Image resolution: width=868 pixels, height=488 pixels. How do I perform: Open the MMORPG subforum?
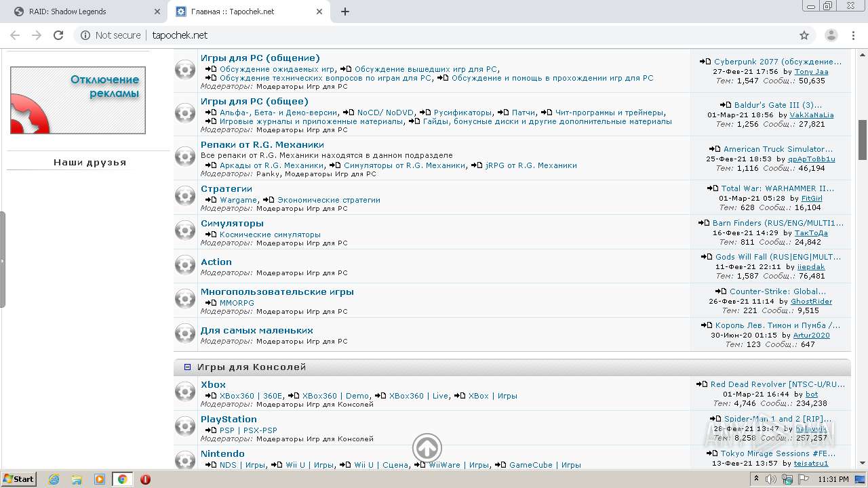(237, 303)
